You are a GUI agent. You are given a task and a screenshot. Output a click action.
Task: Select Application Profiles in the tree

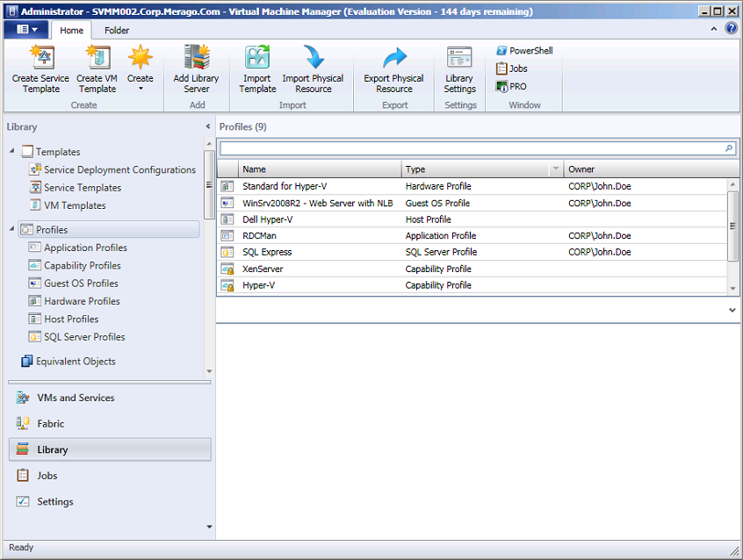78,248
